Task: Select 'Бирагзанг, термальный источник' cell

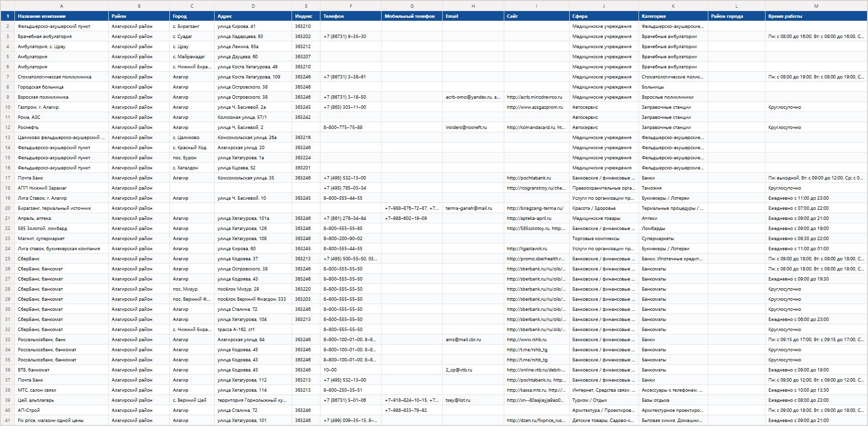Action: [62, 208]
